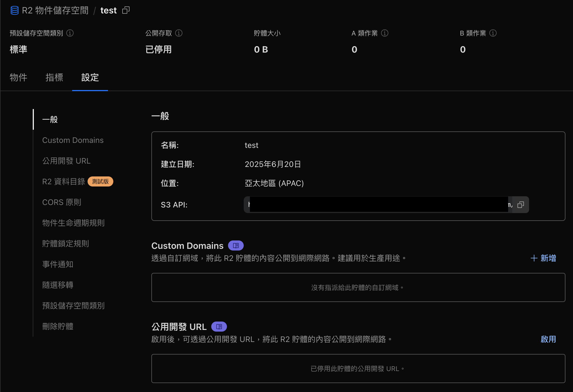Show info for 預設儲存空間類別
The width and height of the screenshot is (573, 392).
coord(70,33)
